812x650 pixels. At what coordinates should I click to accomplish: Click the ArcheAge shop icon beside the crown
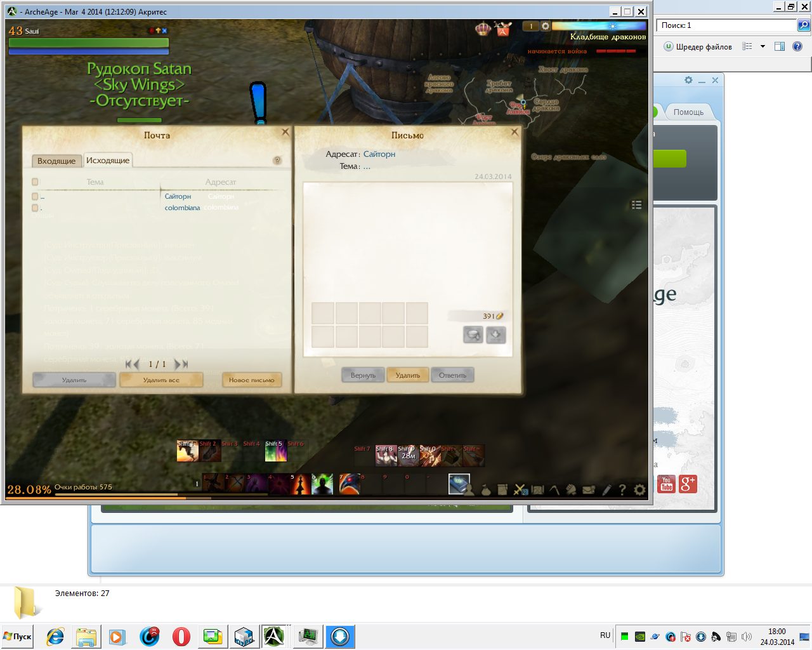504,29
